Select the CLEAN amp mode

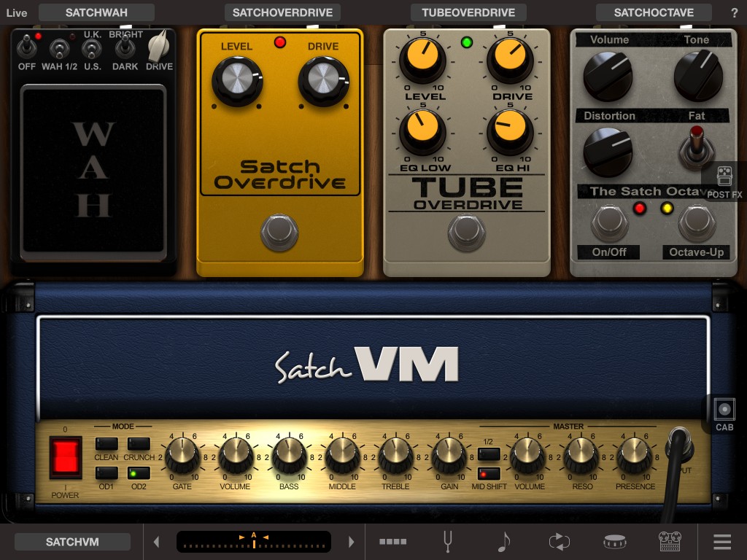pos(107,444)
